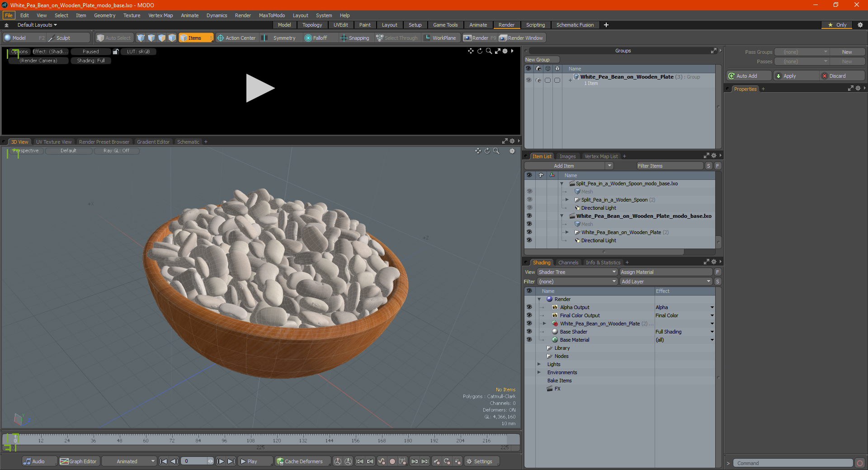Toggle visibility of Base Material
868x470 pixels.
click(x=529, y=340)
